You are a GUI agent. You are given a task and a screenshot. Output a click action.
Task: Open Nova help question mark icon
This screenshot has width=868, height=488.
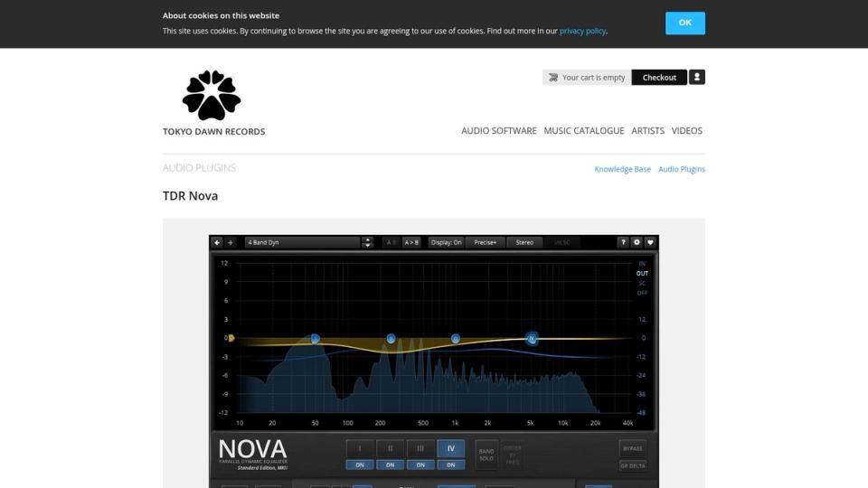(623, 242)
